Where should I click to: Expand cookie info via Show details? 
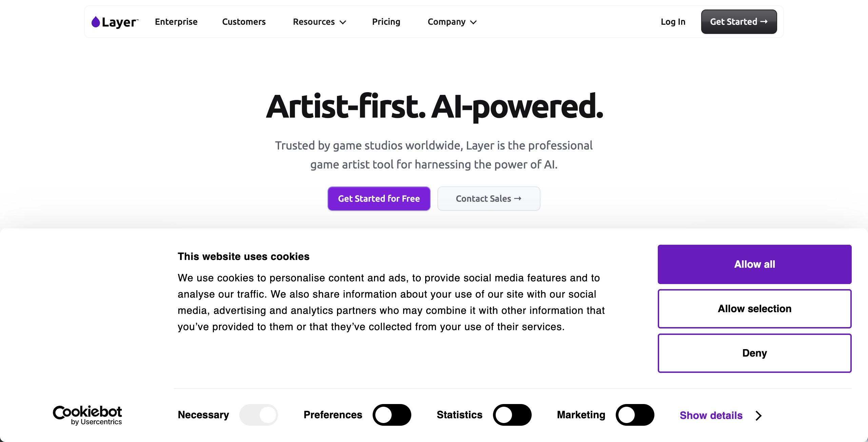click(711, 416)
